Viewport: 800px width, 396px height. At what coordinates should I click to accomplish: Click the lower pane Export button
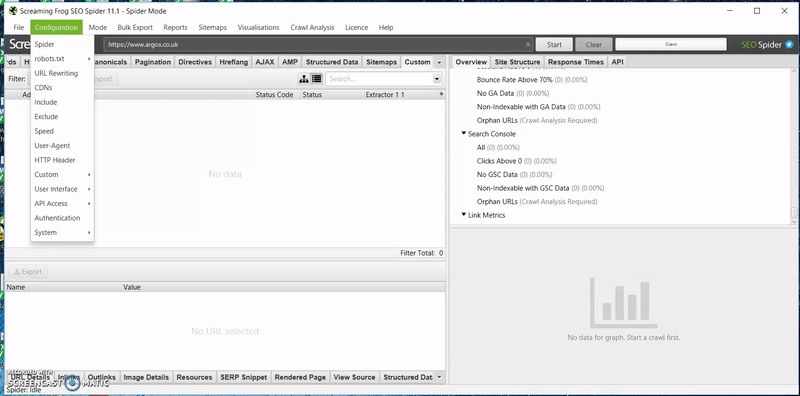[28, 271]
